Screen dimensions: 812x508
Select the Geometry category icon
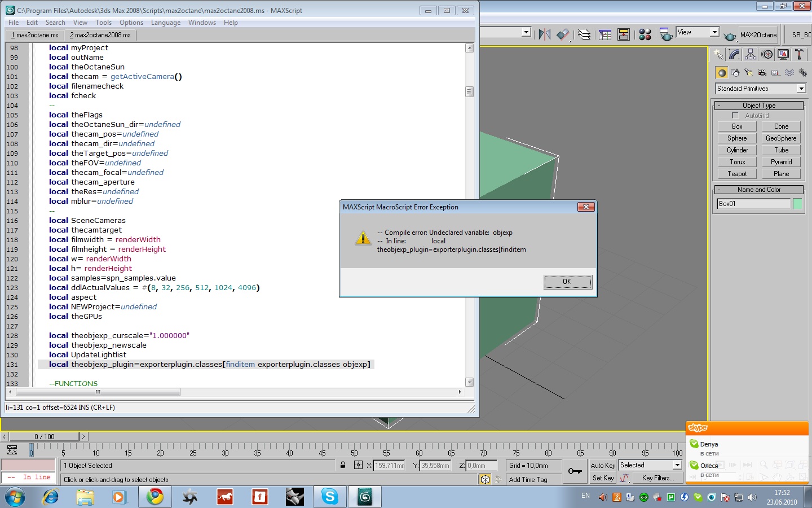pos(722,73)
